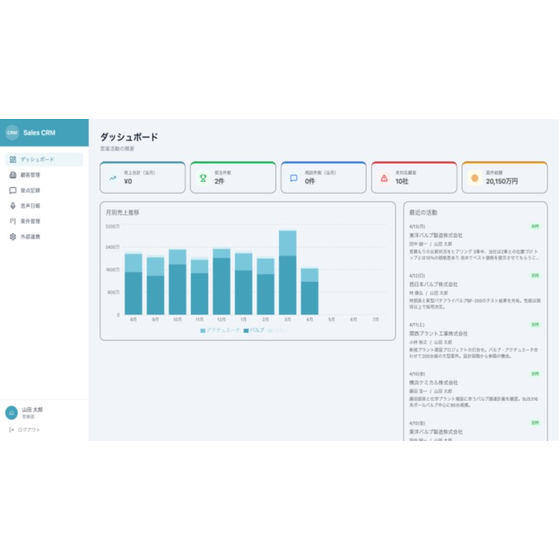Screen dimensions: 560x560
Task: Click the 2月 bar in the chart
Action: [266, 286]
